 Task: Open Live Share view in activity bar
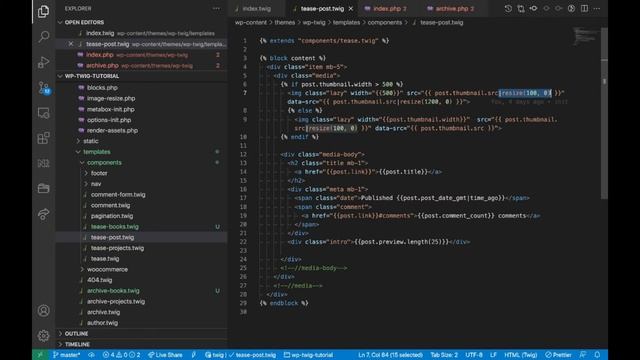click(43, 214)
